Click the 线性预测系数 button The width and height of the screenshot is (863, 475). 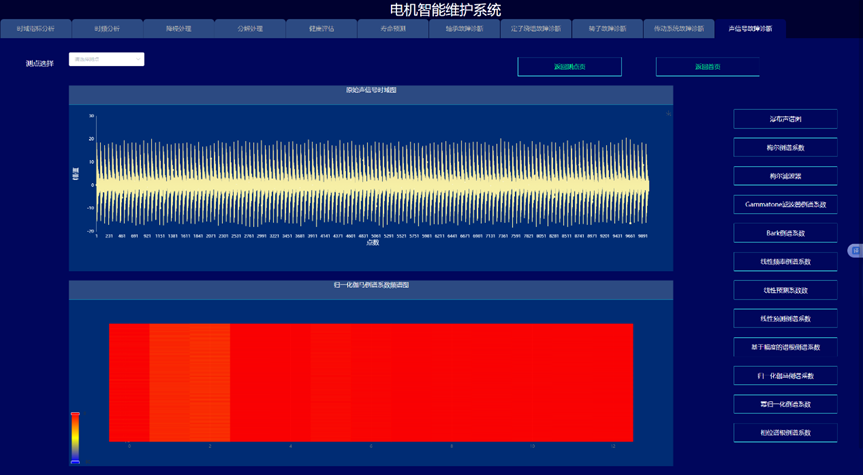tap(785, 290)
